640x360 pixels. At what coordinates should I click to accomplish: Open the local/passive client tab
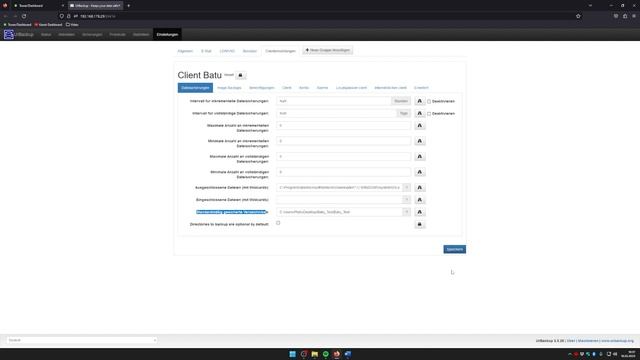[351, 88]
